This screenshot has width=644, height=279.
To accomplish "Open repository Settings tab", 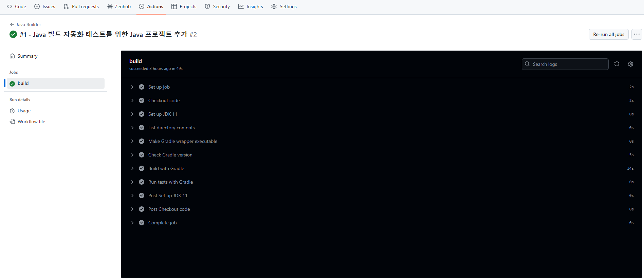I will click(x=284, y=6).
